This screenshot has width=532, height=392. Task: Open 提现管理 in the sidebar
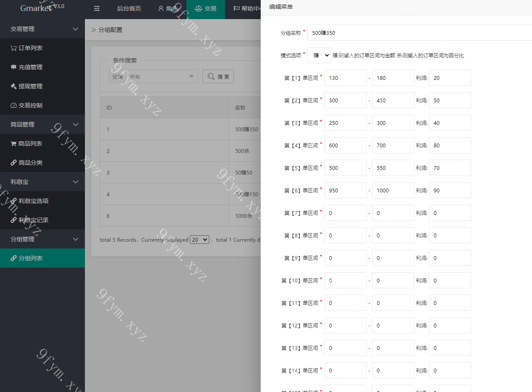42,86
